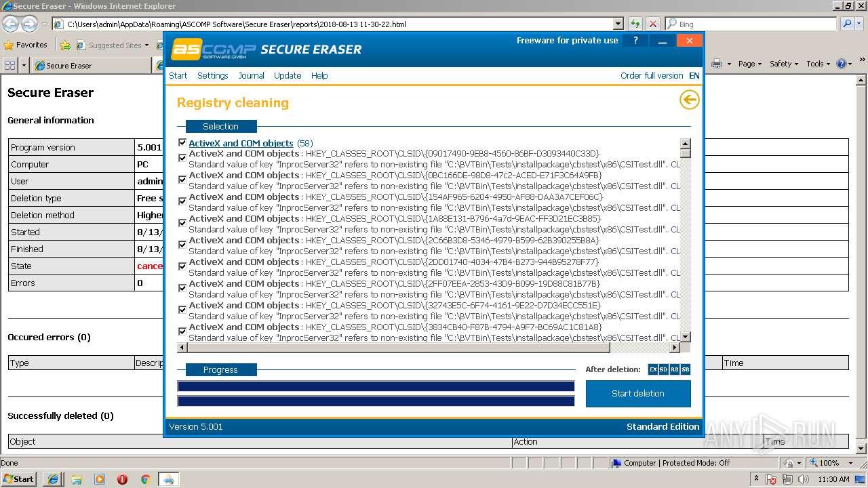Image resolution: width=868 pixels, height=488 pixels.
Task: Click the registry list scroll down arrow
Action: click(685, 337)
